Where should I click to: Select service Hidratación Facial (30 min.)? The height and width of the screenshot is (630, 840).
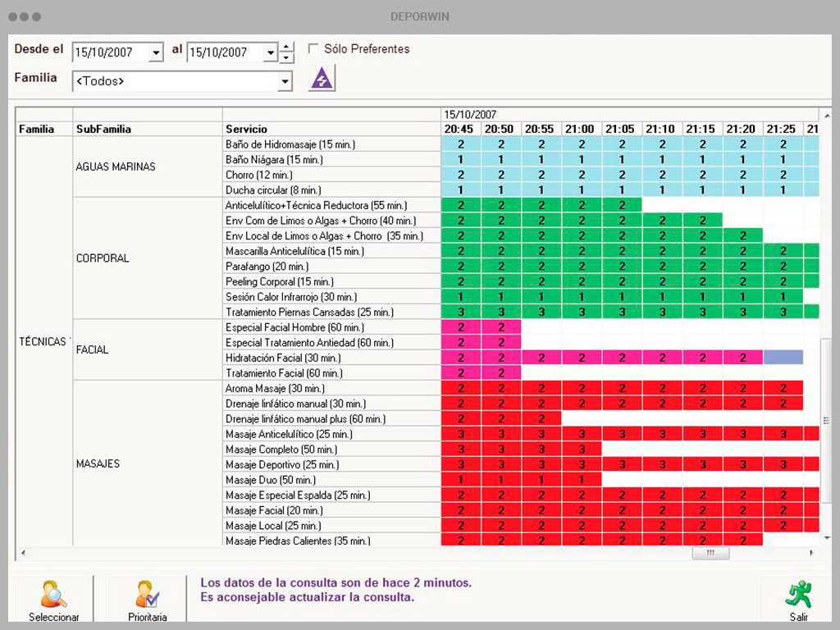point(331,358)
